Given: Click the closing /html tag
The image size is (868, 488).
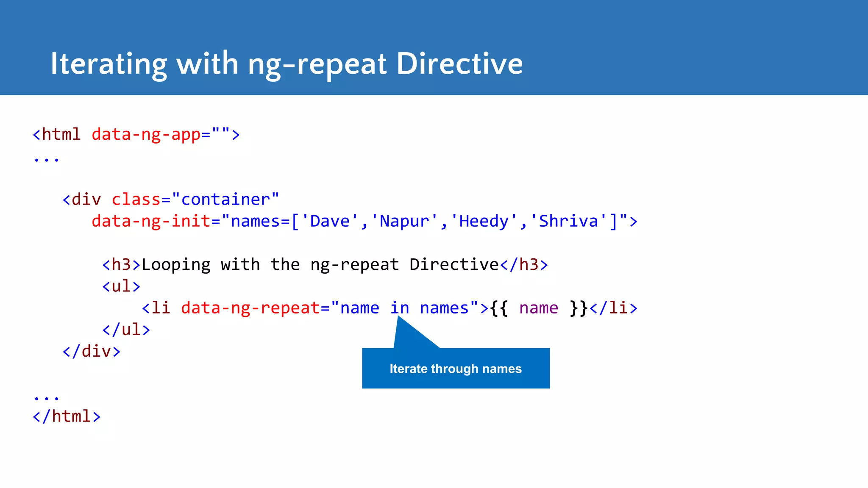Looking at the screenshot, I should pyautogui.click(x=67, y=416).
